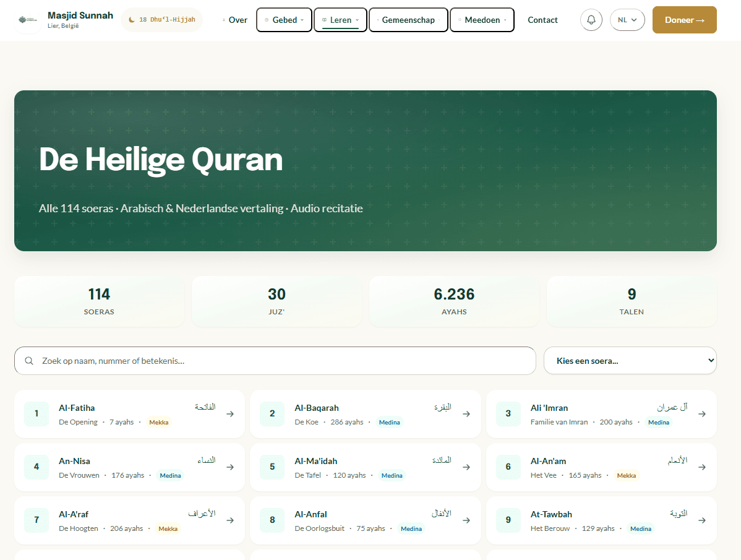Image resolution: width=741 pixels, height=560 pixels.
Task: Click the arrow on Al-Baqarah card
Action: (466, 414)
